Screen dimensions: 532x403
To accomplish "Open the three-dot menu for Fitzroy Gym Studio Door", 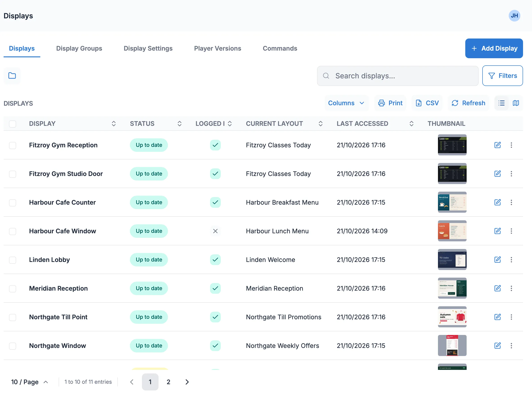I will pos(511,174).
